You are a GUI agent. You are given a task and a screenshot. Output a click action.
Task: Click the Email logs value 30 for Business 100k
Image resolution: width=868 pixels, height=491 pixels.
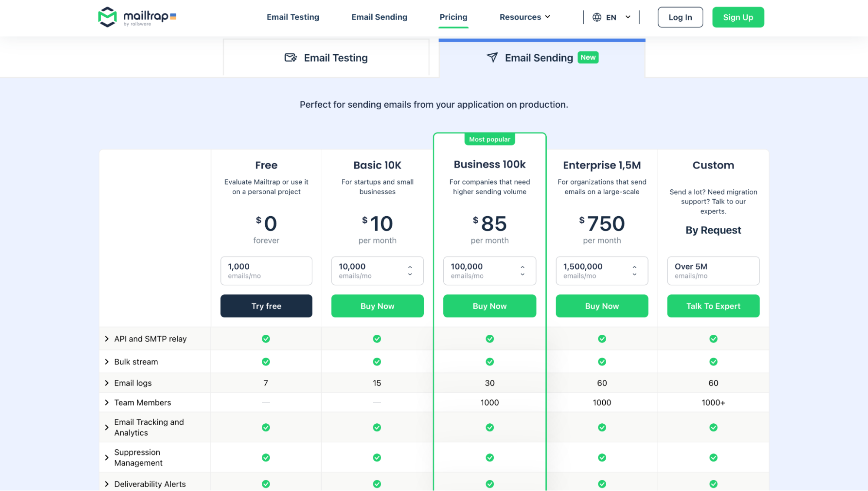(490, 383)
